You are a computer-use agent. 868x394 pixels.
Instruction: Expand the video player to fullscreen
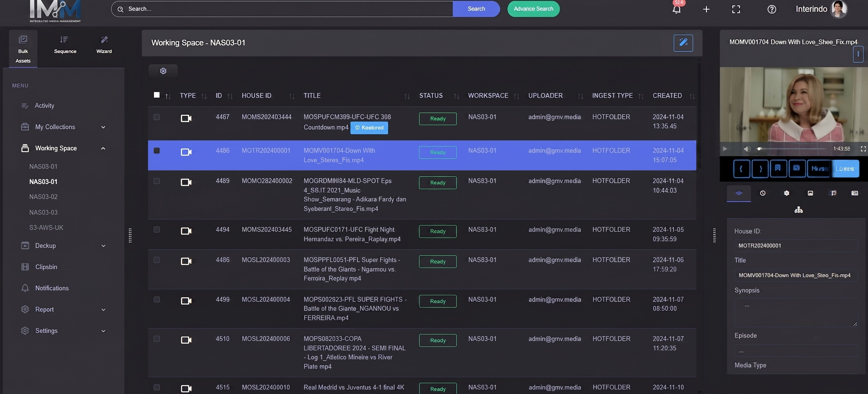[x=863, y=149]
